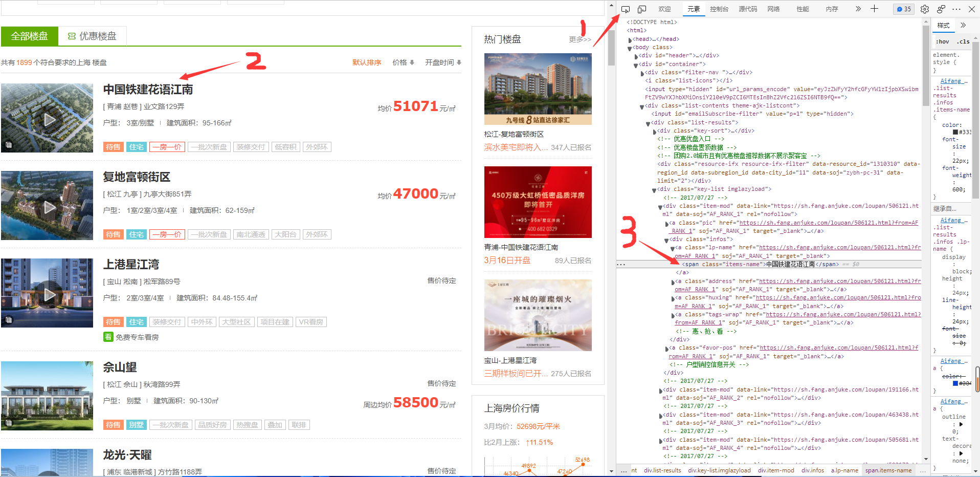Open the 控制台 tab

[x=719, y=9]
